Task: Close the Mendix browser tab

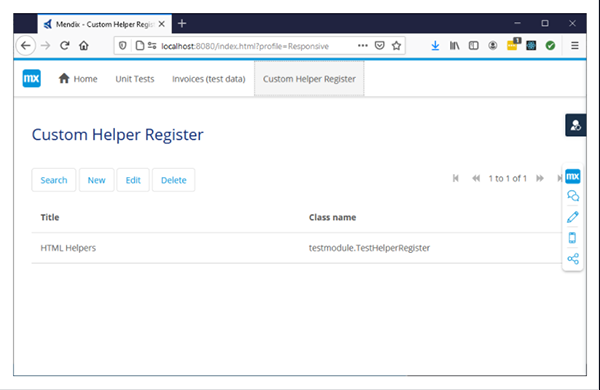Action: click(x=162, y=24)
